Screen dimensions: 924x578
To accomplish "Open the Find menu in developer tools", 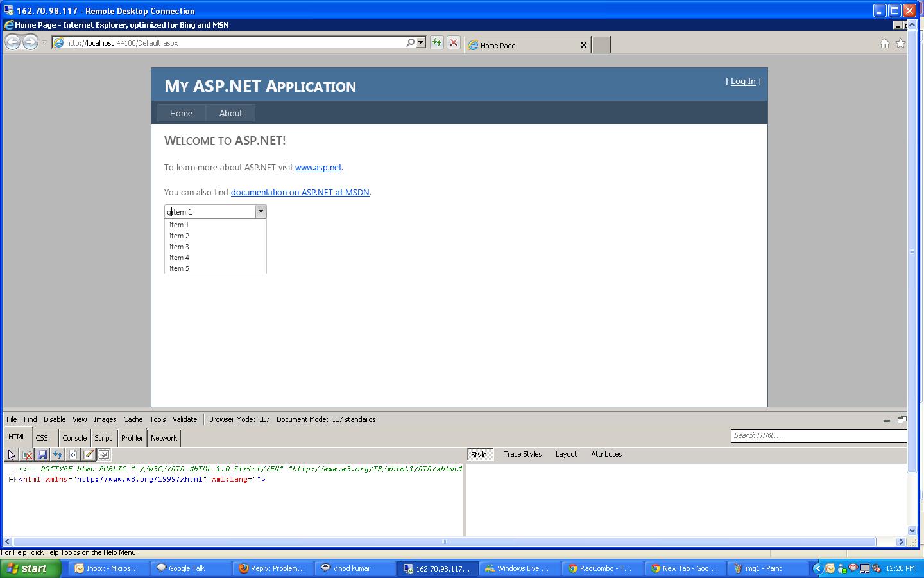I will point(30,419).
